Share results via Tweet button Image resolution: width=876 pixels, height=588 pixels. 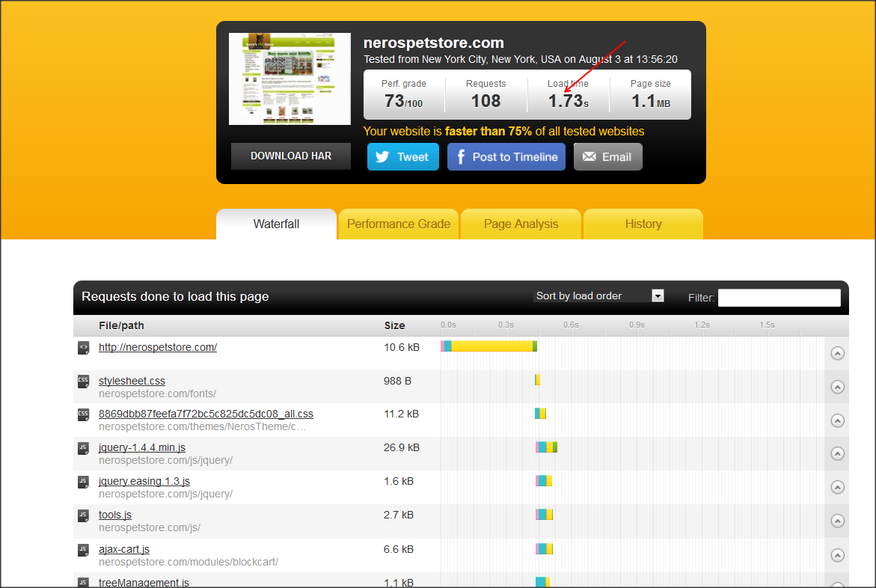click(402, 157)
